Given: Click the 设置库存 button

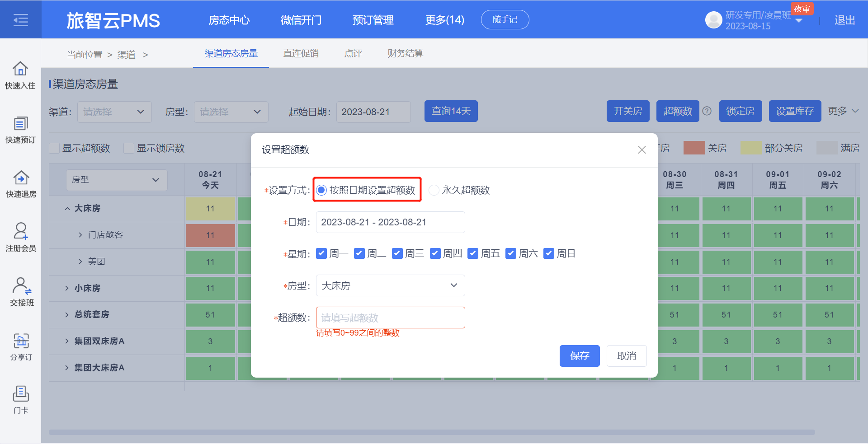Looking at the screenshot, I should 795,111.
